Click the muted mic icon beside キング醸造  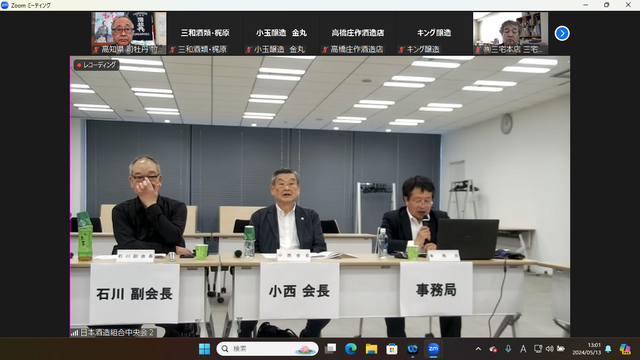pyautogui.click(x=401, y=49)
